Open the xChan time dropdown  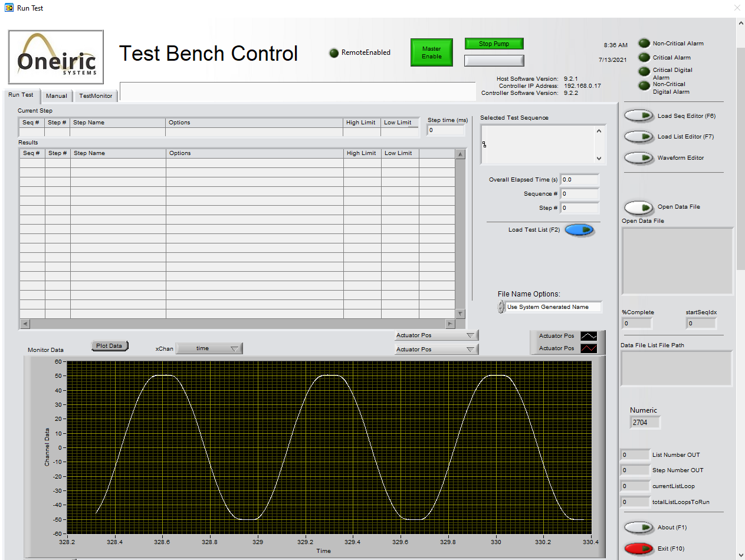209,348
